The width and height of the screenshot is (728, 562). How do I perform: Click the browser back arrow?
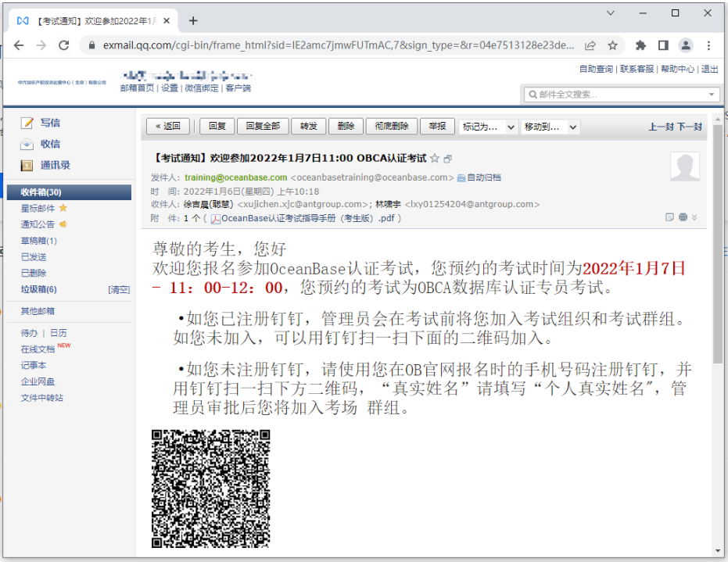[19, 45]
